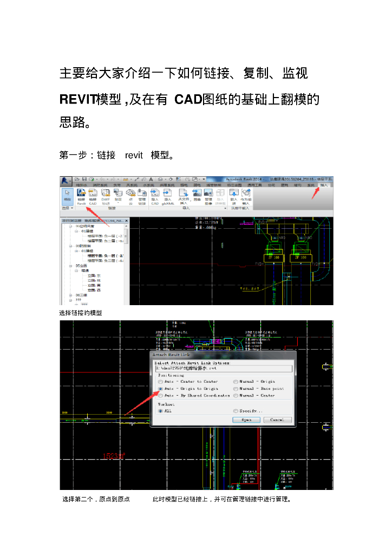
Task: Collapse the 05立面 tree node
Action: point(71,266)
